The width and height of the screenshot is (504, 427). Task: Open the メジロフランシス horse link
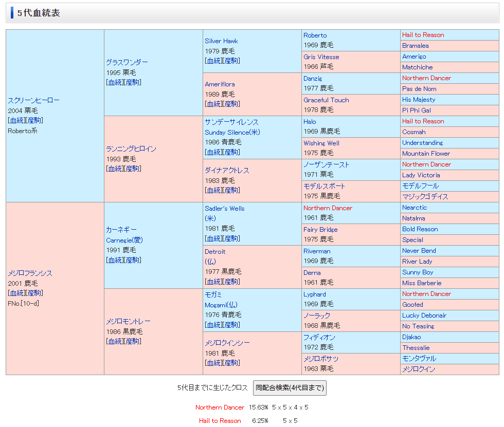[x=30, y=273]
